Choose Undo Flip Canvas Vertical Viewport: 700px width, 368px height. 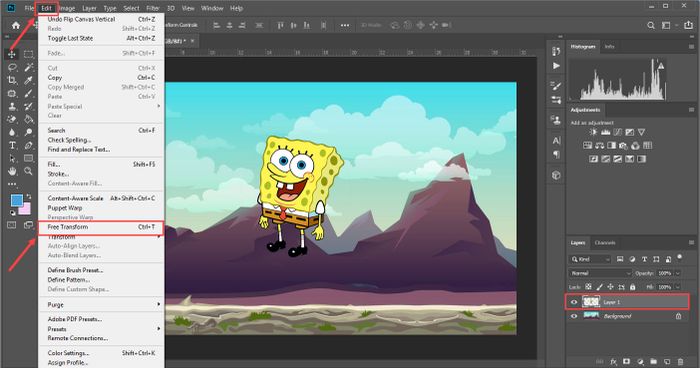[x=101, y=19]
